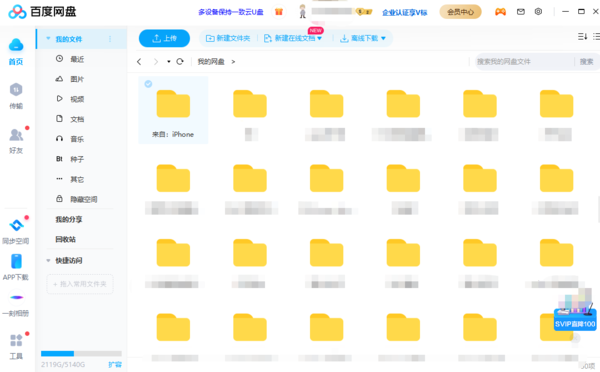Image resolution: width=600 pixels, height=372 pixels.
Task: Click the gift box icon in title bar
Action: tap(279, 12)
